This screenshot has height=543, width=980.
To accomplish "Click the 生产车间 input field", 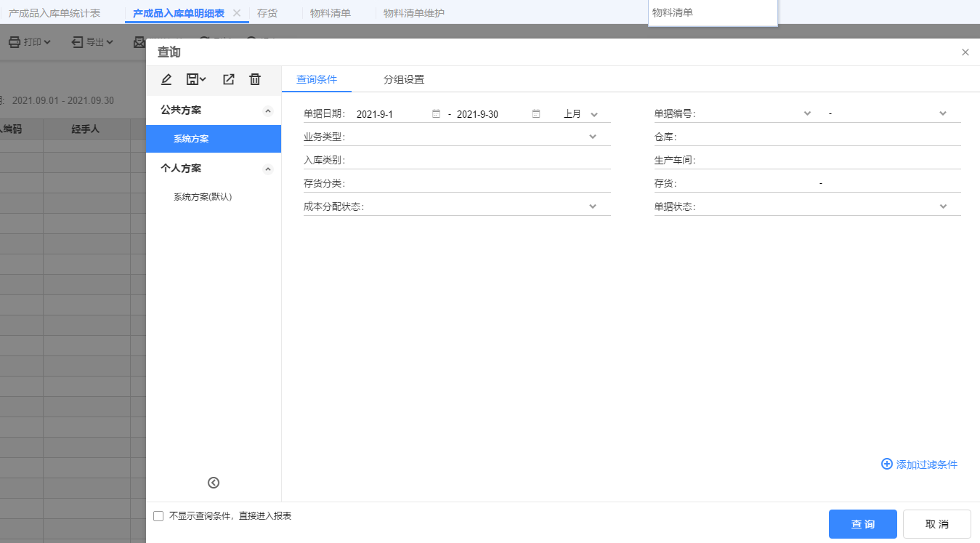I will 829,160.
